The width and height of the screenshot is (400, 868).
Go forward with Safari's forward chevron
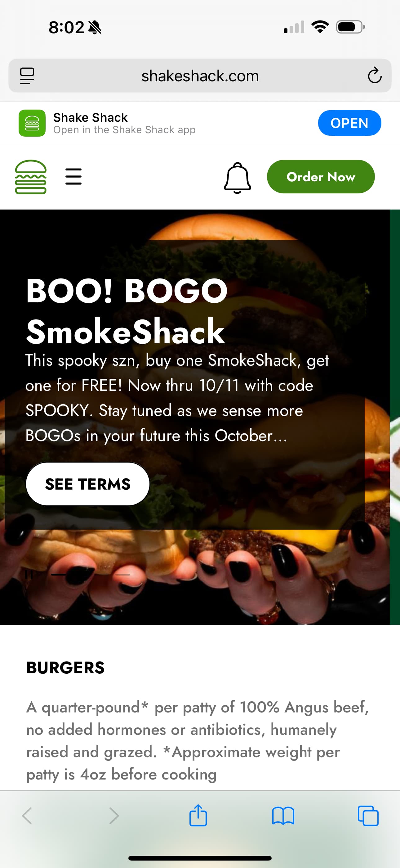coord(114,816)
